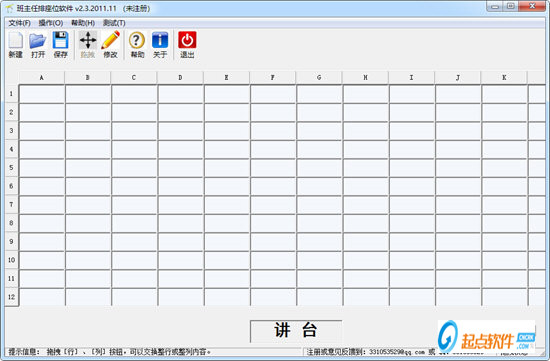Click the 讲台 podium button
This screenshot has height=361, width=550.
pos(296,330)
